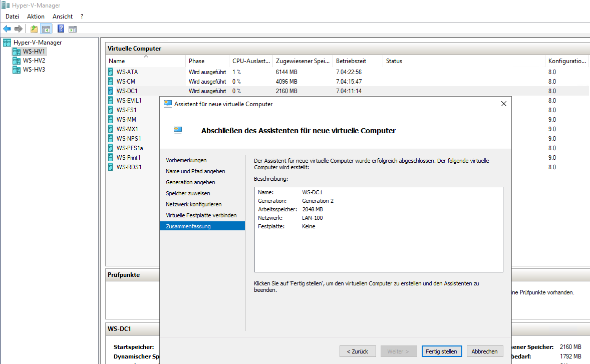Click the Up one level folder icon

tap(34, 29)
